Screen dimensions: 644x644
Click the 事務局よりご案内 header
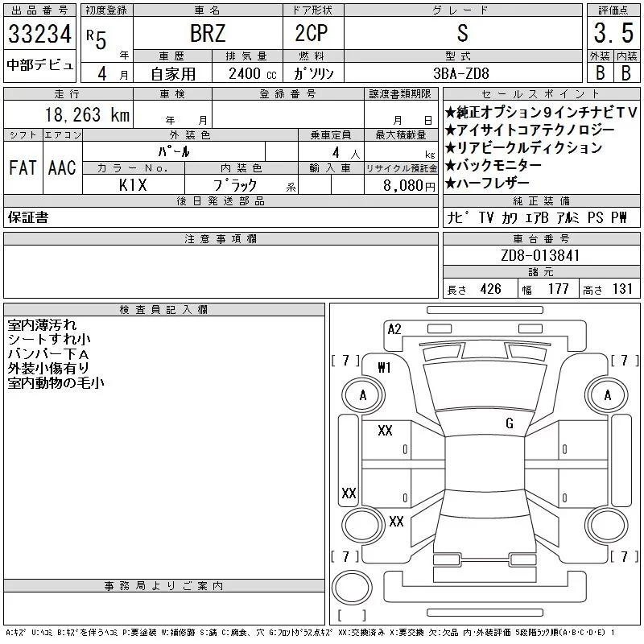[164, 586]
